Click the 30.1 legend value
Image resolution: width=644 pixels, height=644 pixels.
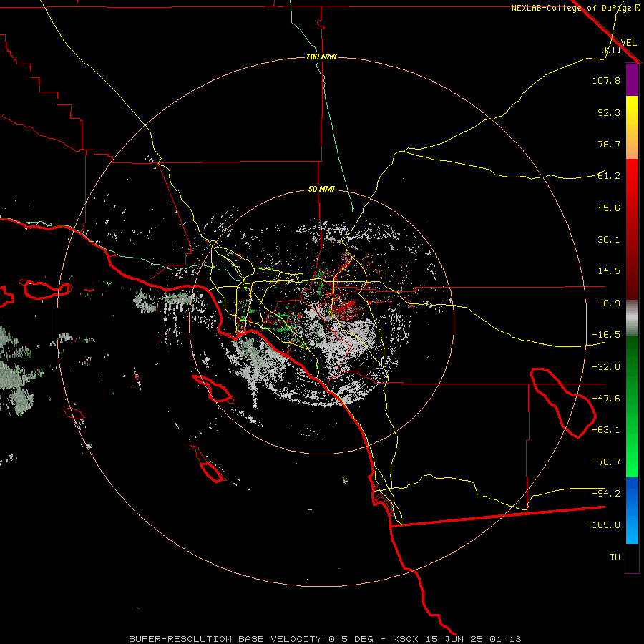[609, 240]
